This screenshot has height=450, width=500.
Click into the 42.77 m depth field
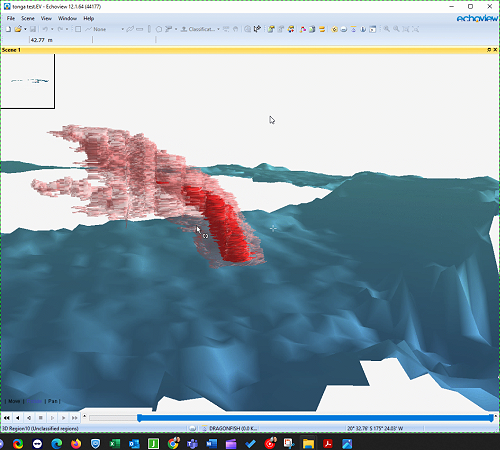[61, 40]
